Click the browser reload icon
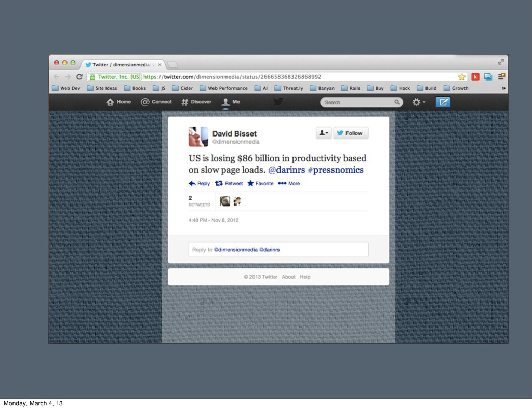This screenshot has height=409, width=532. click(79, 77)
